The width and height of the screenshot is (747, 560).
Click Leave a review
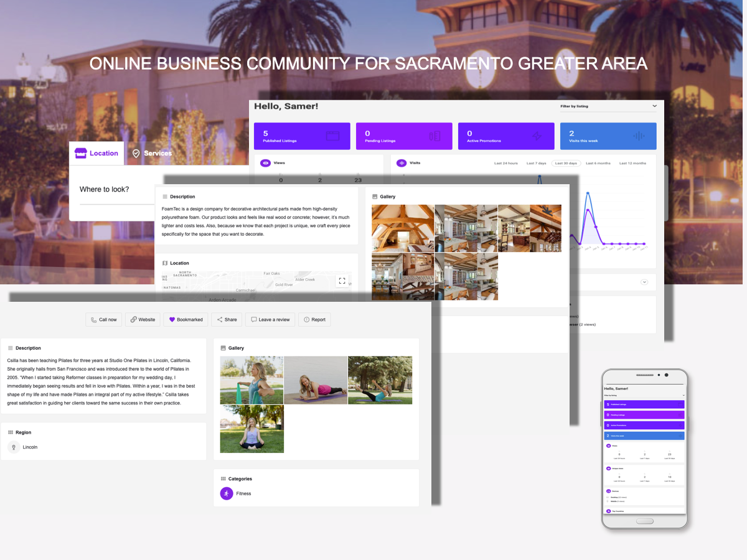pos(270,319)
